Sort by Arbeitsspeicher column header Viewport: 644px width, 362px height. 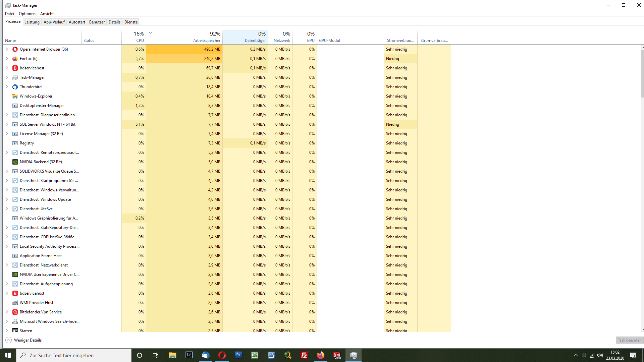click(206, 40)
